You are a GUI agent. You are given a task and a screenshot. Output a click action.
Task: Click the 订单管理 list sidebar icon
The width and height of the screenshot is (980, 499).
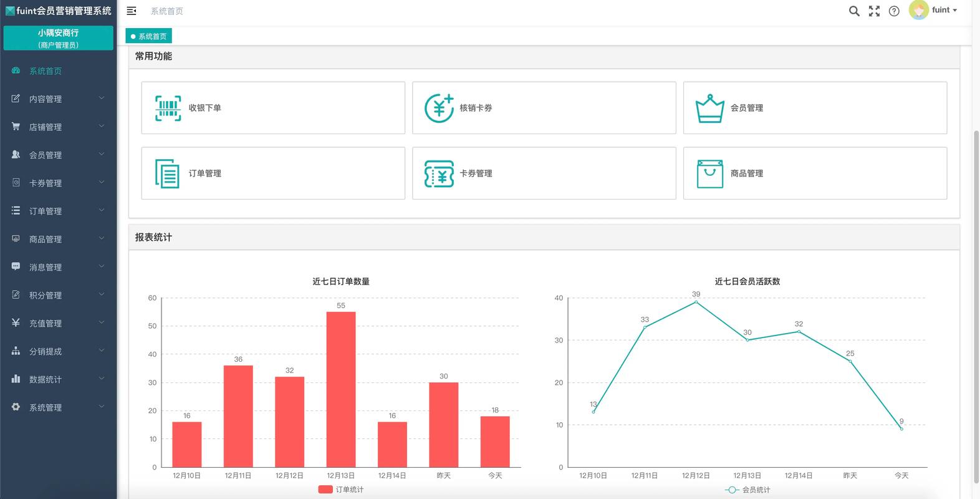[16, 211]
